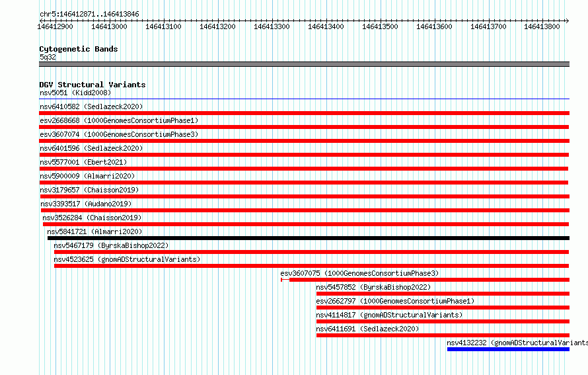Open the esv2668668 1000GenomesConsortiumPhase1 label
Screen dimensions: 588x375
(119, 120)
